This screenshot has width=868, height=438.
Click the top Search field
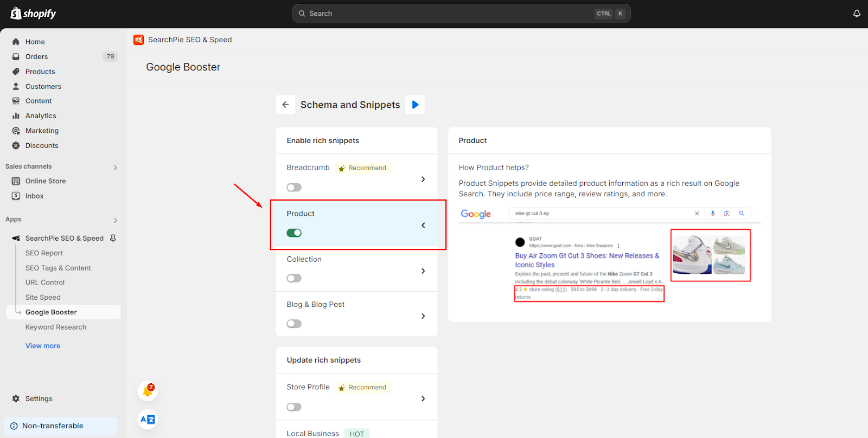[461, 14]
